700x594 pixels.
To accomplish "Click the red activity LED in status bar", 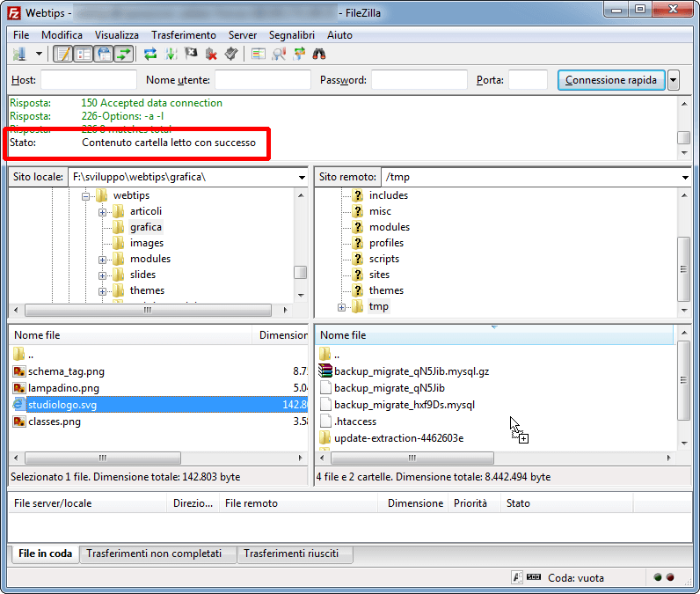I will click(670, 577).
